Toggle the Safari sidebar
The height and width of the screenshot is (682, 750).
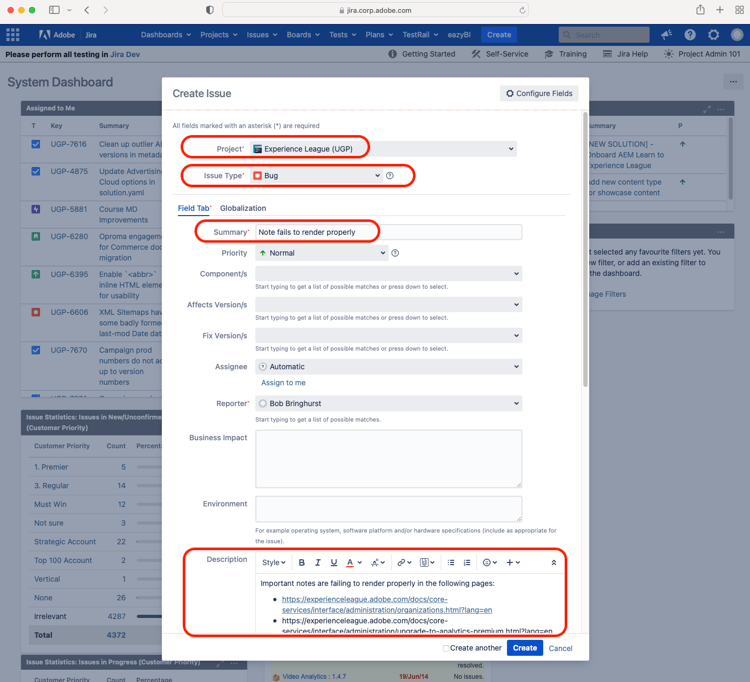(55, 10)
